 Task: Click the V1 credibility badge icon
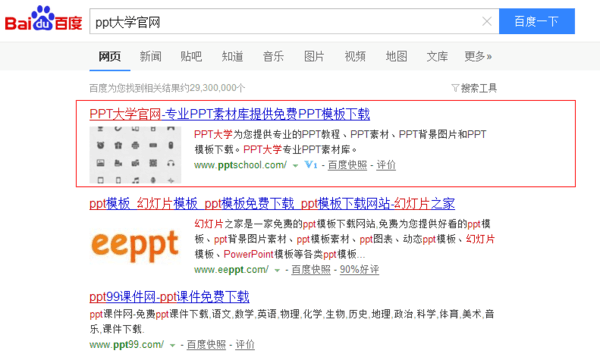[311, 165]
